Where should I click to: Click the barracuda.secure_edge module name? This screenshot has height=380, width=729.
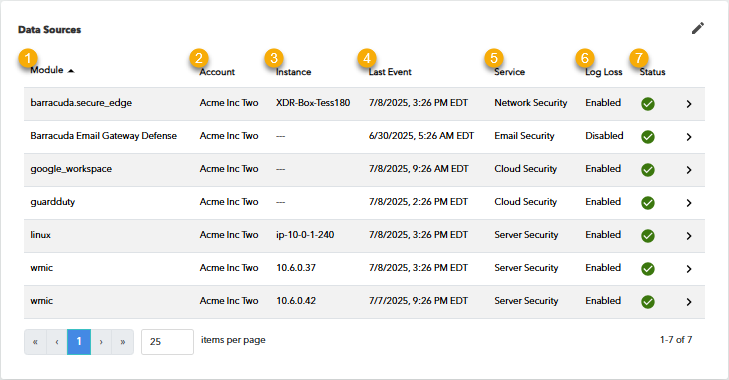(81, 103)
